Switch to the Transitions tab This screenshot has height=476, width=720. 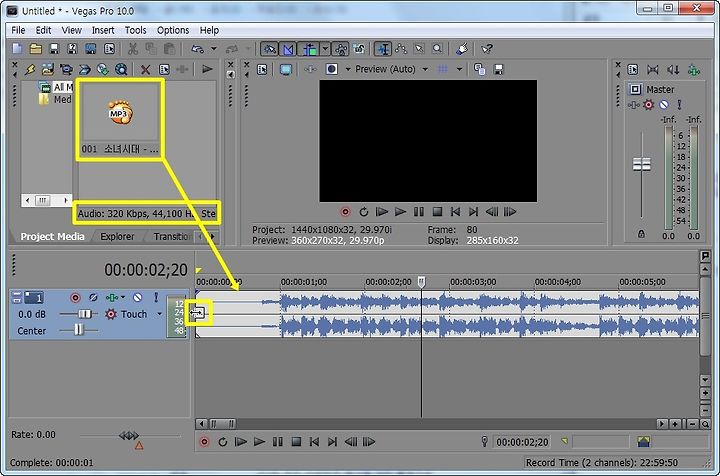pos(173,236)
